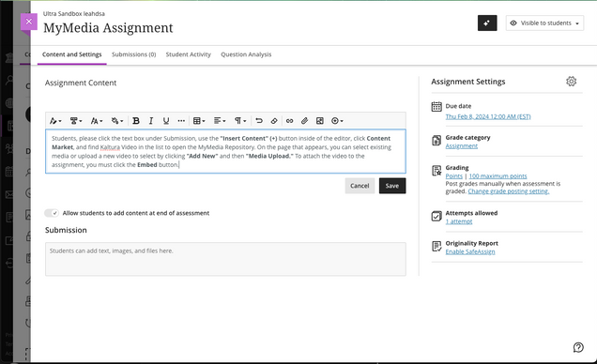This screenshot has height=364, width=597.
Task: Open the Student Activity tab
Action: 188,54
